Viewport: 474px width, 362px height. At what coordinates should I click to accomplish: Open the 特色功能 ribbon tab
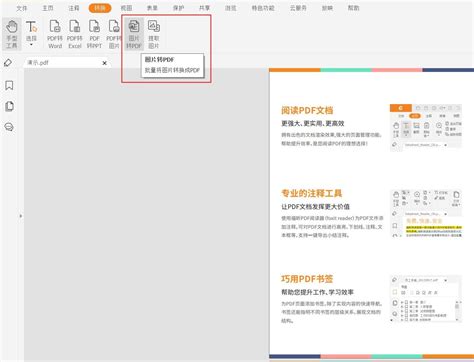coord(263,8)
